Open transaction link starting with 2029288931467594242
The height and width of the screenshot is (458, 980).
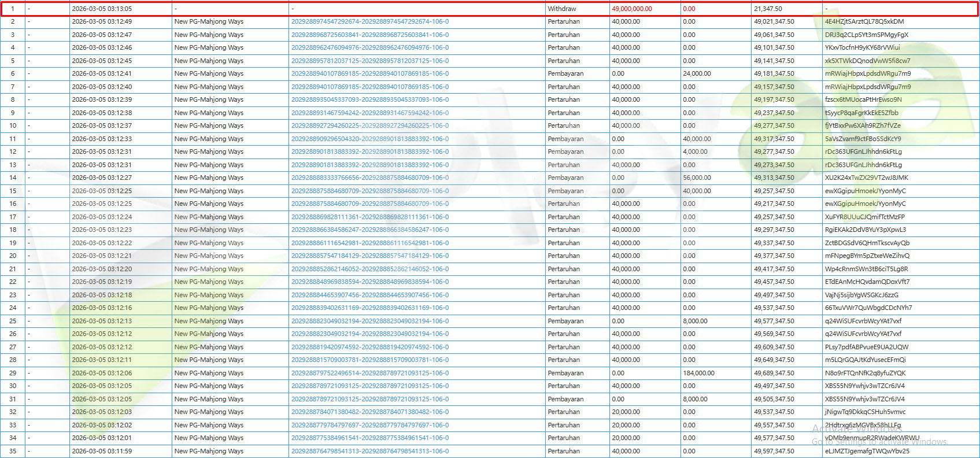point(369,113)
